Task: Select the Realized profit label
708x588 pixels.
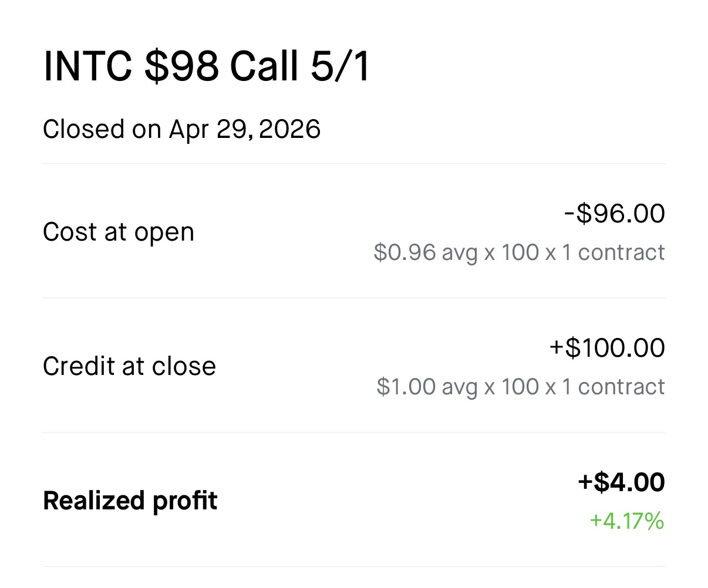Action: (x=130, y=501)
